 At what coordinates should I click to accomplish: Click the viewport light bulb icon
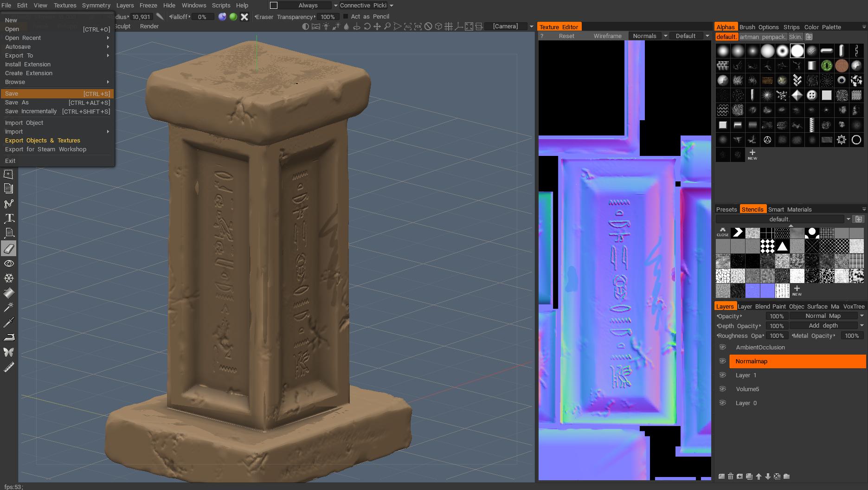pyautogui.click(x=326, y=26)
